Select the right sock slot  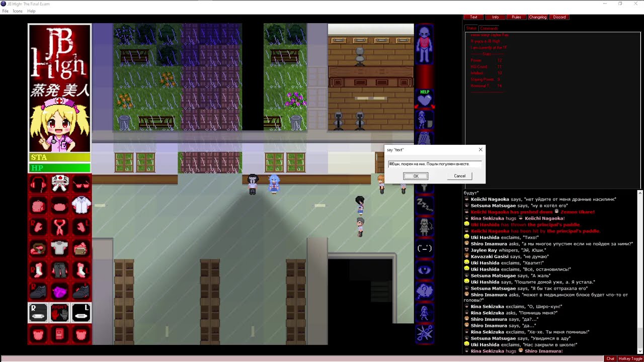click(x=38, y=269)
